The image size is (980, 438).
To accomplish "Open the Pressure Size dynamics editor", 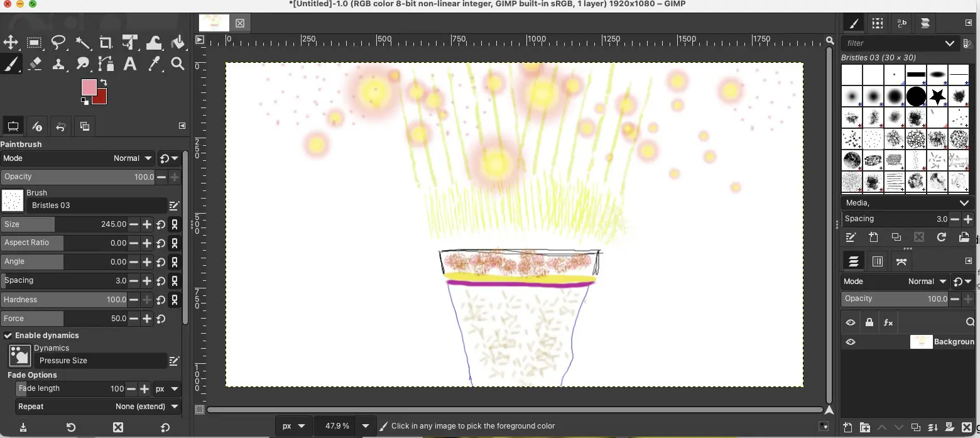I will [x=174, y=361].
